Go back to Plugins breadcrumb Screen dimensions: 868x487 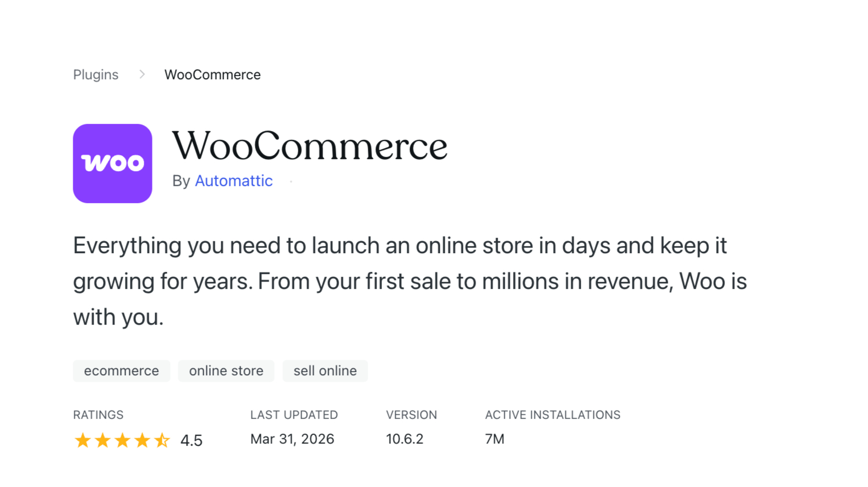pos(96,75)
